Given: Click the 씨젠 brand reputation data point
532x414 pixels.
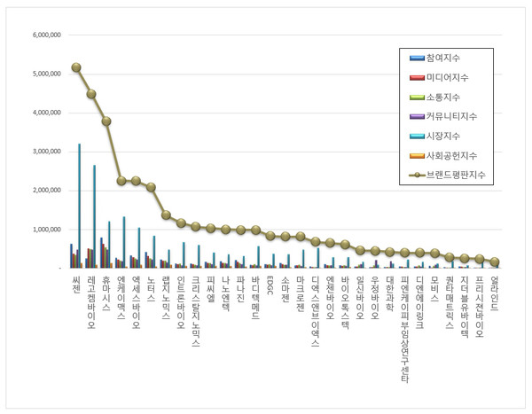Looking at the screenshot, I should [x=76, y=67].
